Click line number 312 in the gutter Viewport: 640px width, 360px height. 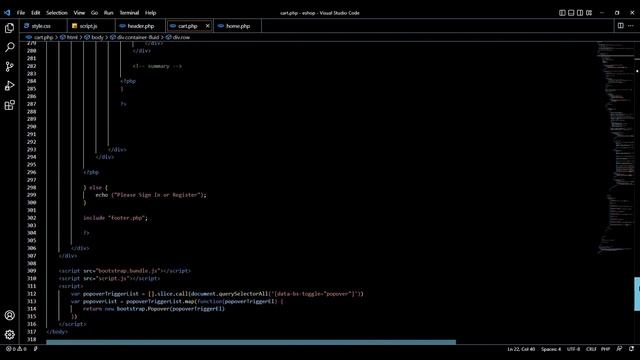tap(31, 294)
